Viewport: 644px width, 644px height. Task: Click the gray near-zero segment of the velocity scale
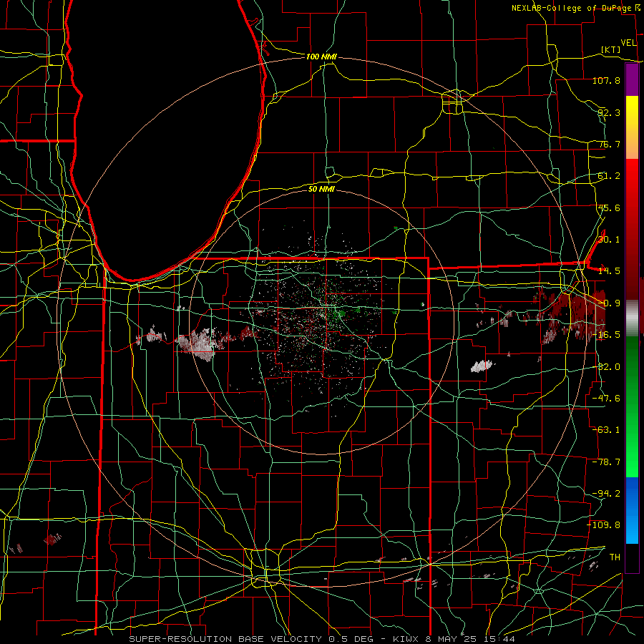tap(632, 318)
